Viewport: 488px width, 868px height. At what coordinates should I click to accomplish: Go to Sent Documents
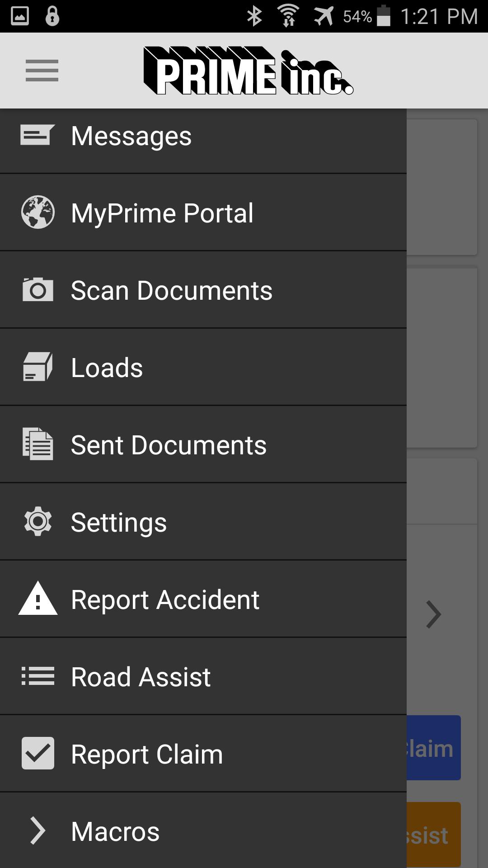(169, 445)
